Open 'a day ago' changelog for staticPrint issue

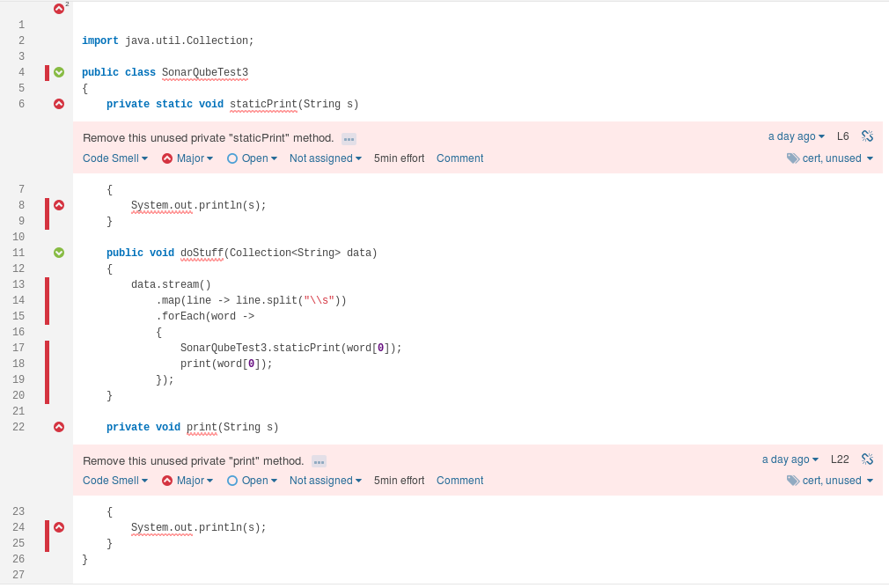(796, 136)
